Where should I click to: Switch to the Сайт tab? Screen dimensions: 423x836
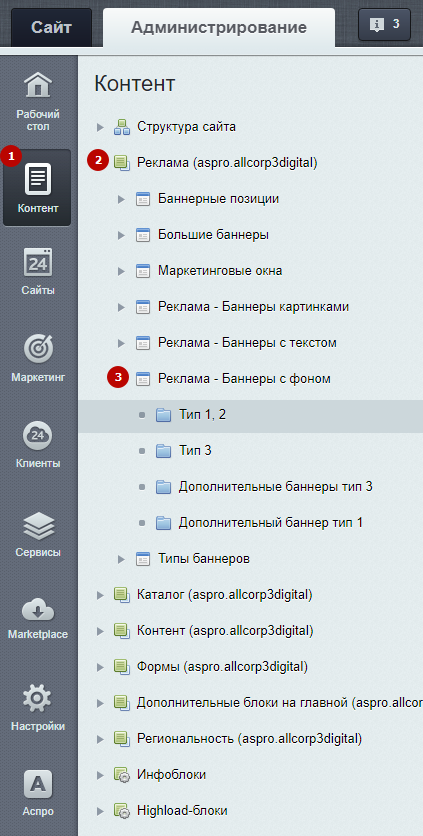click(51, 27)
